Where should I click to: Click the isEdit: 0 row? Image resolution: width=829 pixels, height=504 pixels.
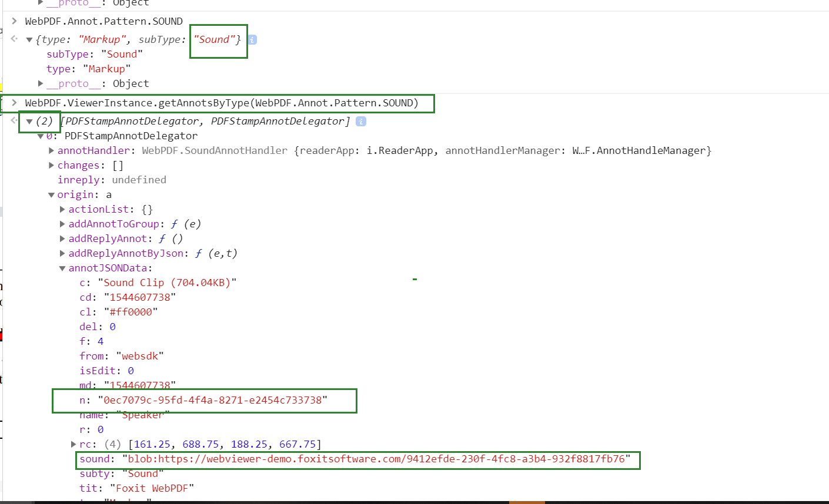(107, 371)
